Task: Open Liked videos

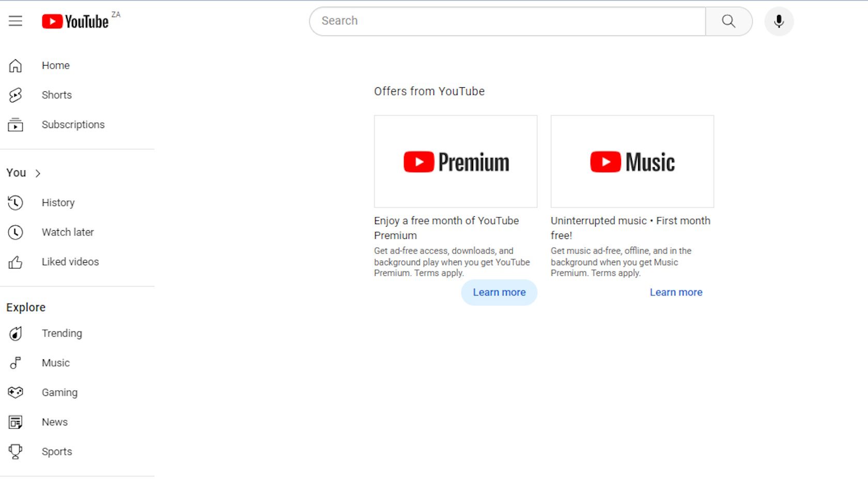Action: point(70,261)
